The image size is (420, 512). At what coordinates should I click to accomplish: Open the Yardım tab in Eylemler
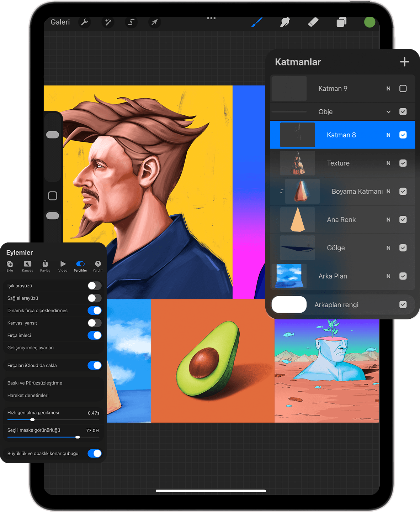pos(98,266)
